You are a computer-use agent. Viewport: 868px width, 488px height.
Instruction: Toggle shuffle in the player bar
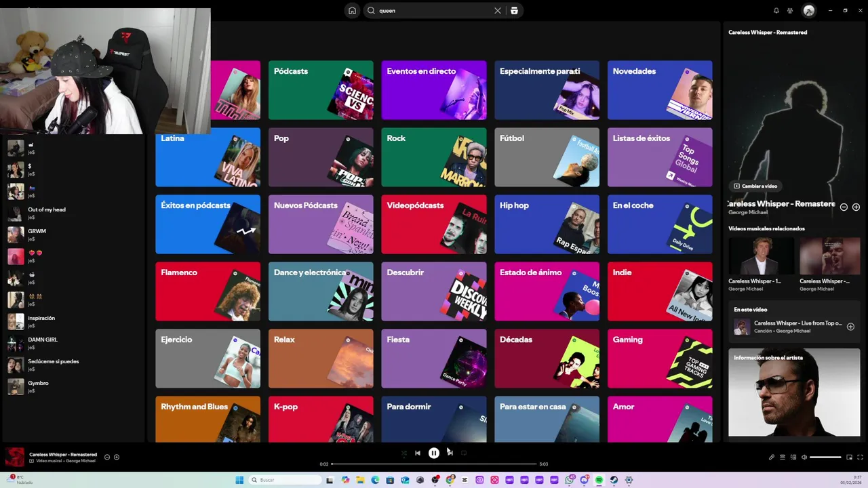(x=404, y=453)
